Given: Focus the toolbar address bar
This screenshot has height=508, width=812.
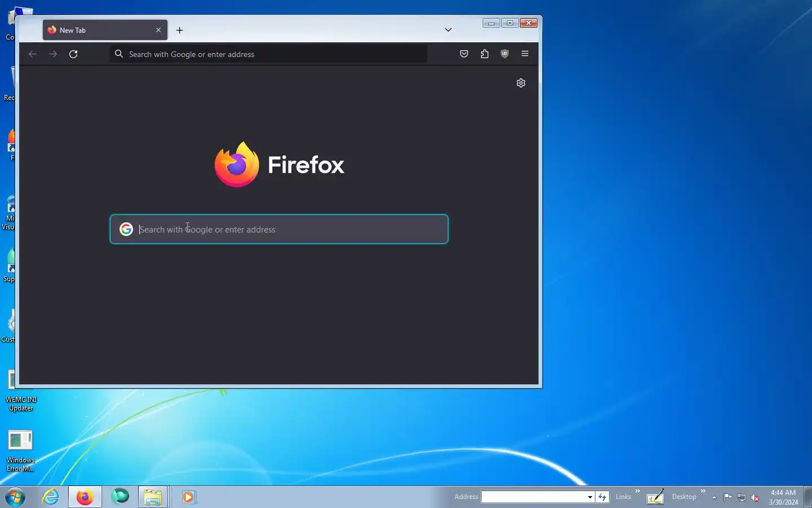Looking at the screenshot, I should tap(268, 54).
